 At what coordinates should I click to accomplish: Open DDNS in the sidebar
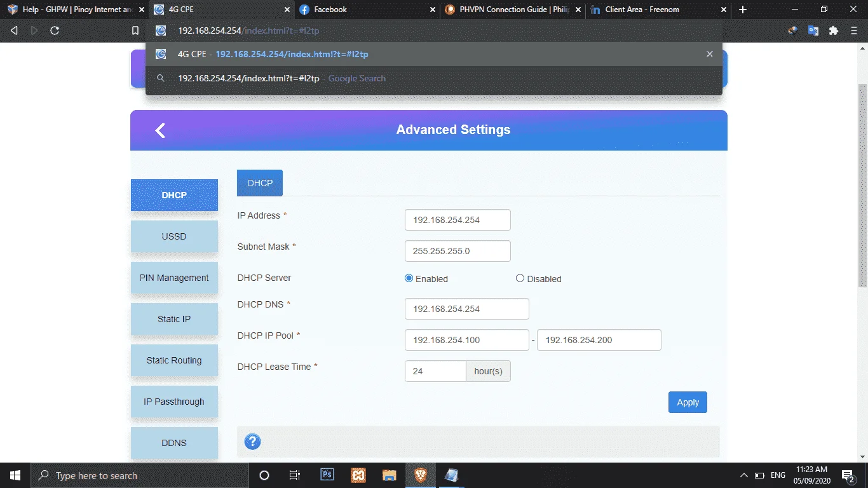[174, 443]
